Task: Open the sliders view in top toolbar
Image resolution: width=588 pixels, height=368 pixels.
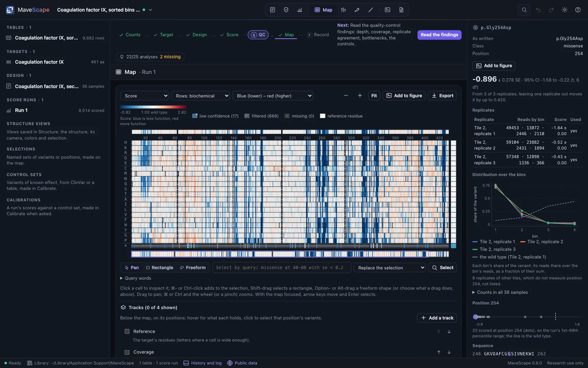Action: (343, 10)
